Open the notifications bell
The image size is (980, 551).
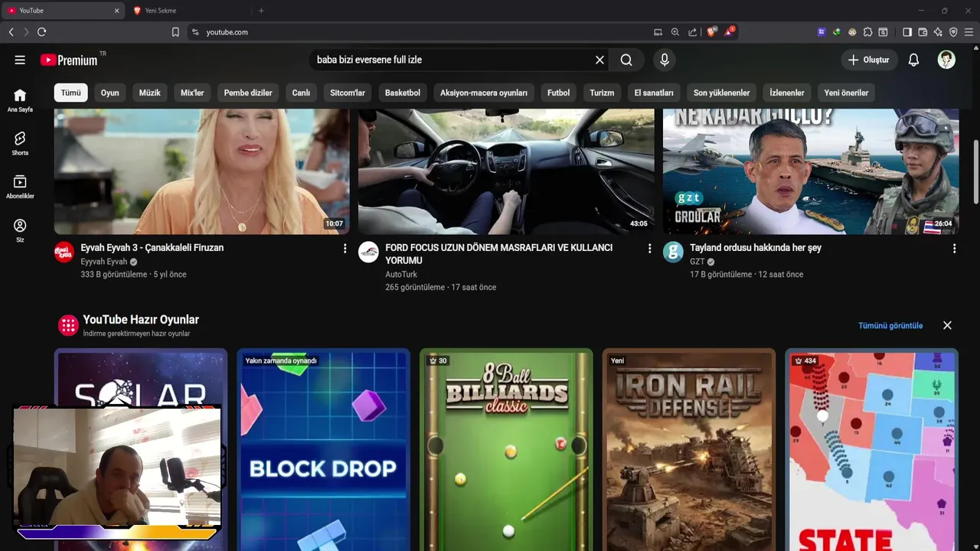[x=913, y=60]
